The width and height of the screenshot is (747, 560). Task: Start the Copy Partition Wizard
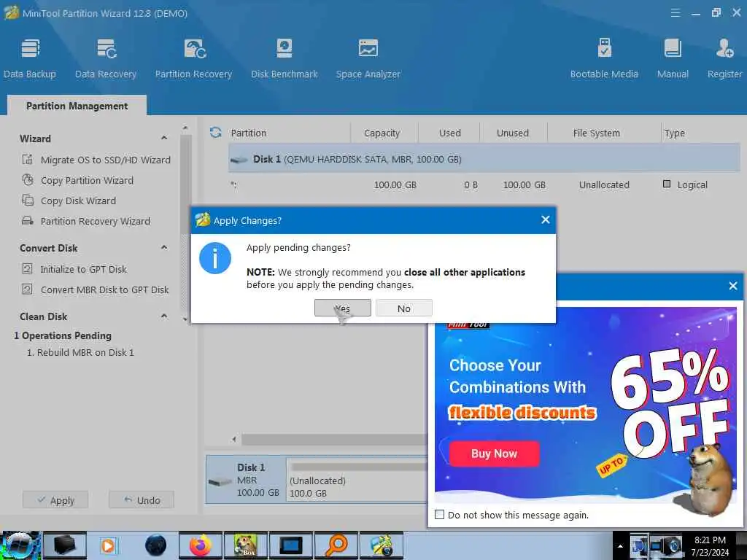tap(77, 181)
